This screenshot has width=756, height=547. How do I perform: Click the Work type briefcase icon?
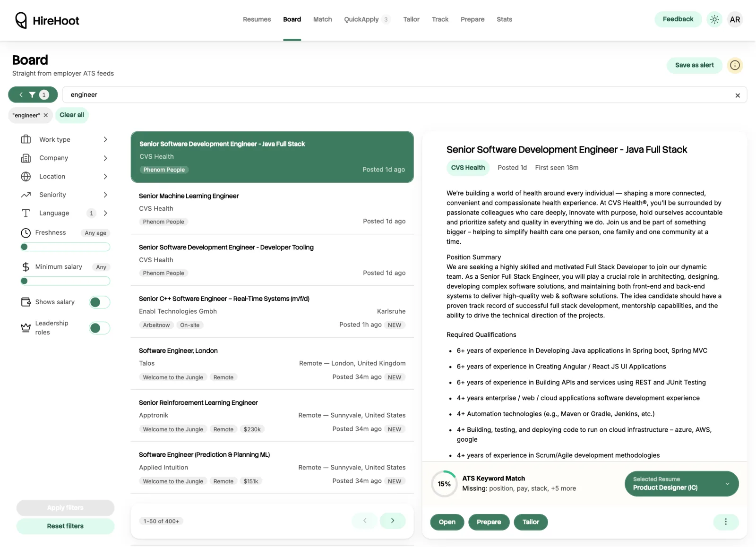pos(26,139)
